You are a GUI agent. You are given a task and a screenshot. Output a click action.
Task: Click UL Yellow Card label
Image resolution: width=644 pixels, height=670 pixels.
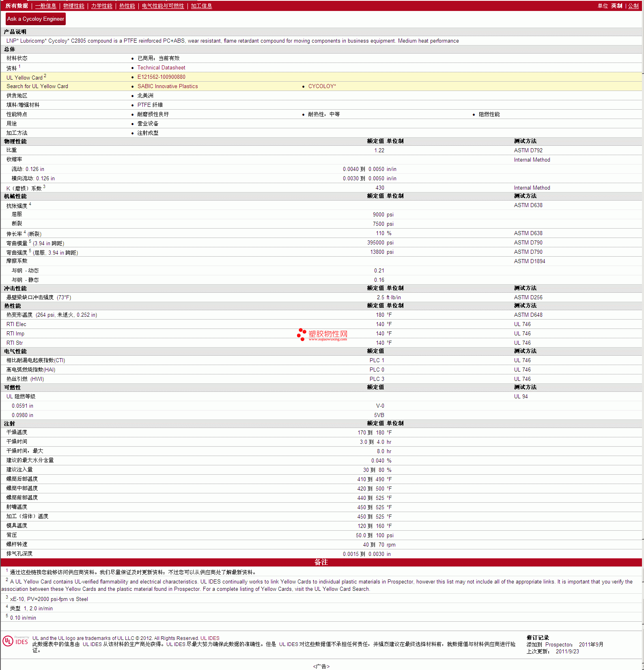(24, 78)
